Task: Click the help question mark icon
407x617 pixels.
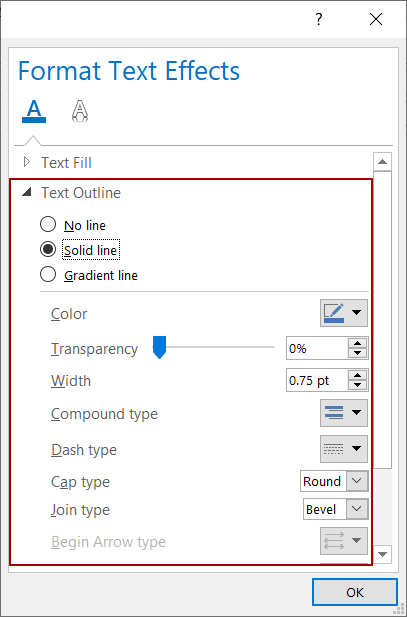Action: click(319, 19)
